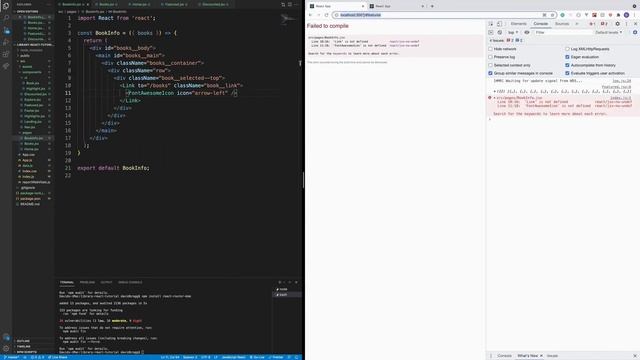Click the DevTools error count badge
Screen dimensions: 640x360
coord(591,24)
